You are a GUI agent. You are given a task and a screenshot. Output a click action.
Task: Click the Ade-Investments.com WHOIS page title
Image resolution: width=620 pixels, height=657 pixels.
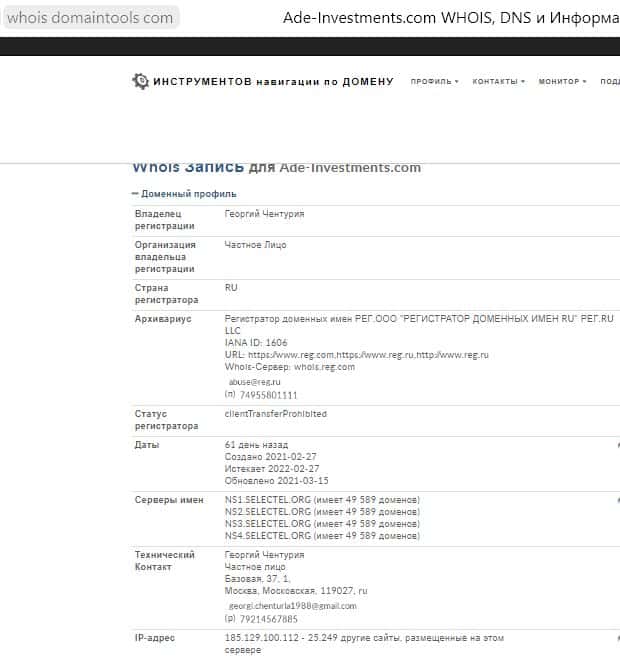(x=451, y=18)
